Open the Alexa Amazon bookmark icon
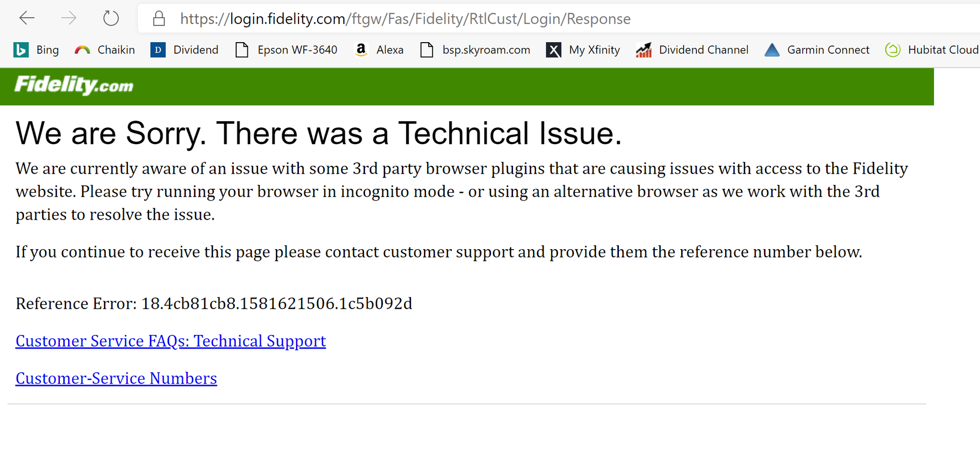Image resolution: width=980 pixels, height=460 pixels. [361, 50]
